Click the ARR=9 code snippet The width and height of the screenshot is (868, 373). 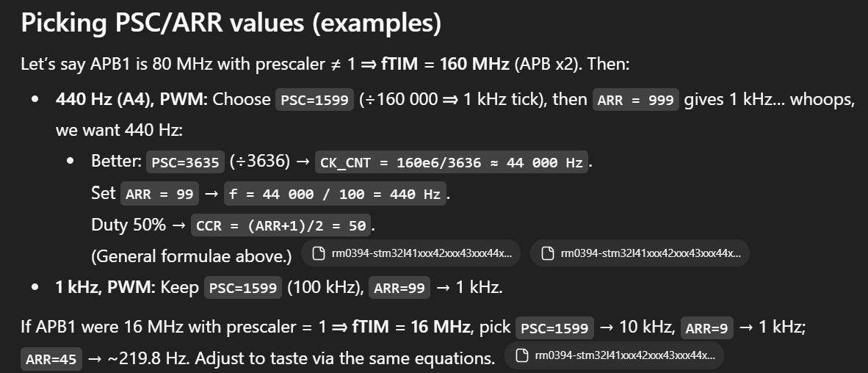click(706, 328)
